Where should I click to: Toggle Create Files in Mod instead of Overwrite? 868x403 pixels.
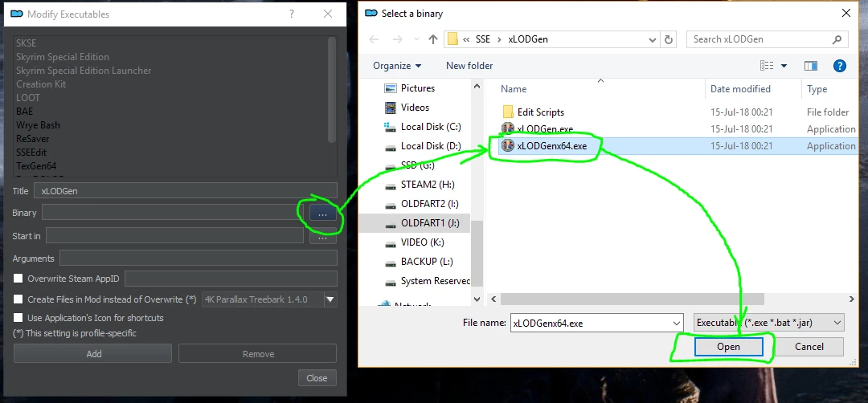pos(18,299)
